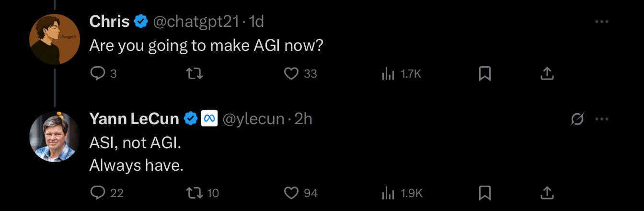Viewport: 644px width, 211px height.
Task: Repost Chris's tweet
Action: [x=195, y=73]
